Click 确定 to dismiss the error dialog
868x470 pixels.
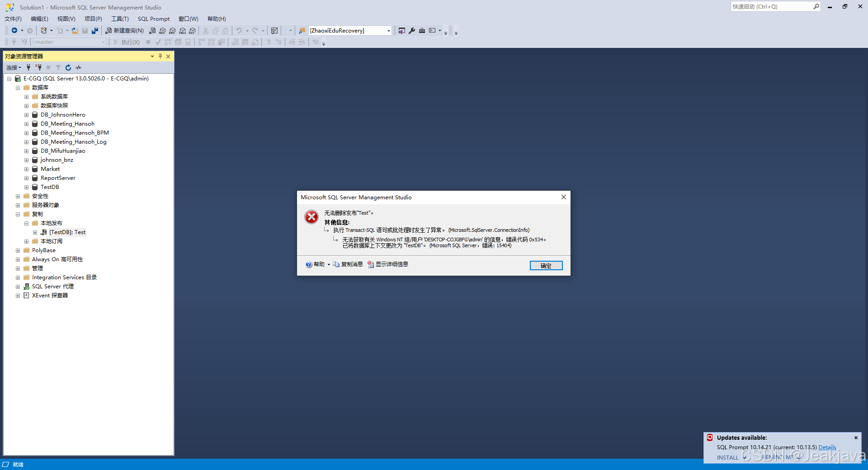pos(546,265)
